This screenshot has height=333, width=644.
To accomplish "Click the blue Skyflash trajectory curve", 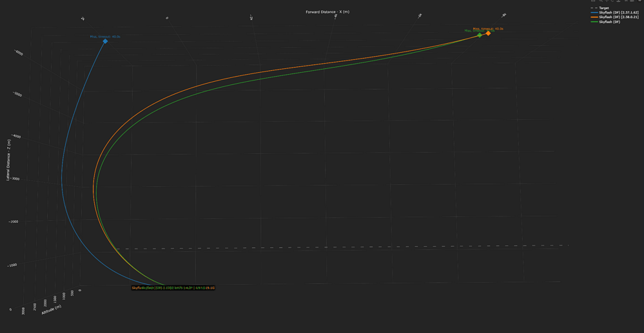I will coord(62,176).
